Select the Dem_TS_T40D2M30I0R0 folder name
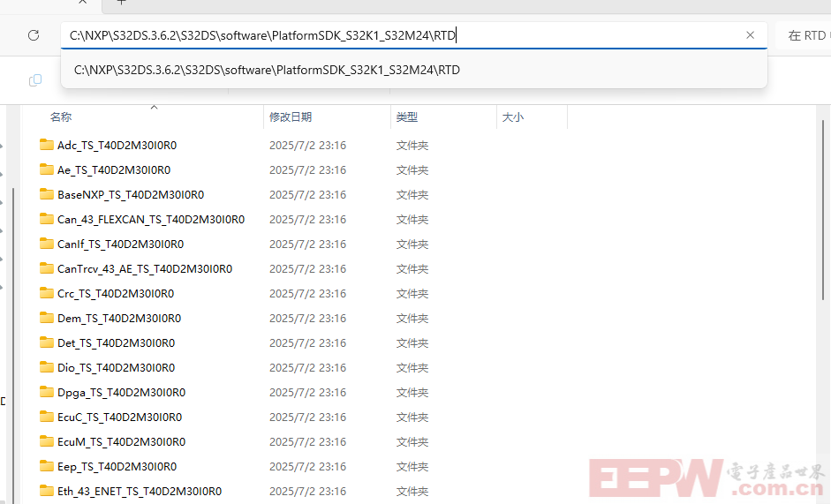 point(119,319)
